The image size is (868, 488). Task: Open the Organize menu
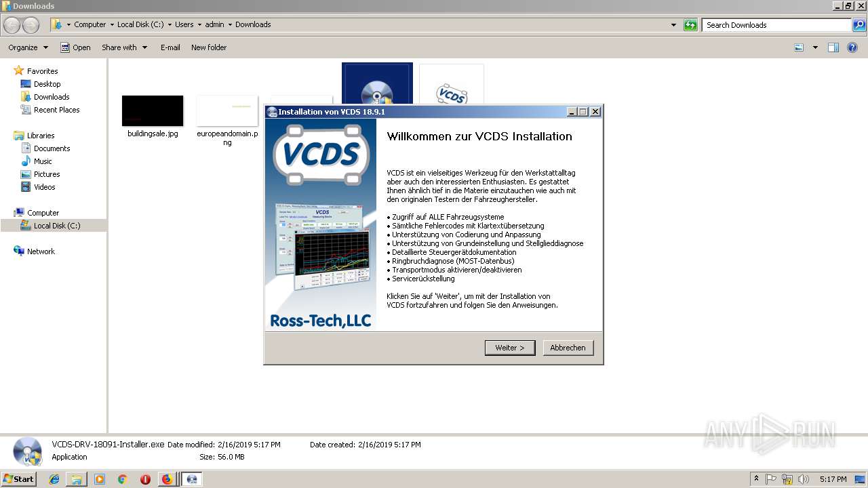click(28, 47)
